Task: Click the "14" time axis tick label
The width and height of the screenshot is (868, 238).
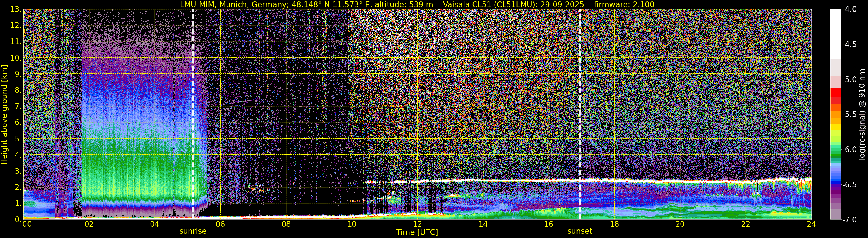Action: 483,224
